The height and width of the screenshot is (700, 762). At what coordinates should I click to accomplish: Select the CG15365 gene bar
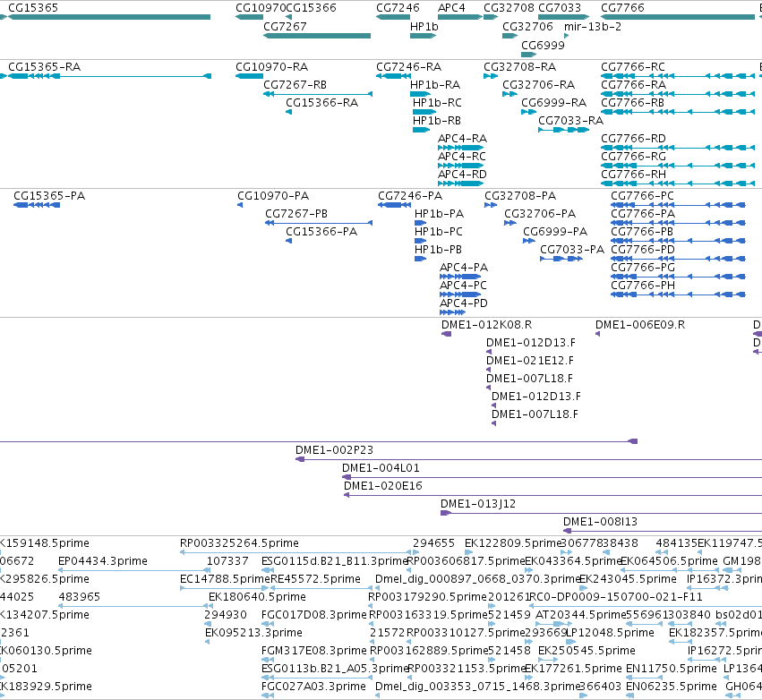tap(109, 17)
